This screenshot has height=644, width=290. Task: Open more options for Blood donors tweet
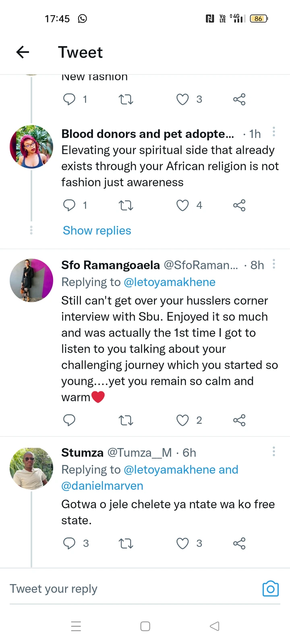point(274,132)
